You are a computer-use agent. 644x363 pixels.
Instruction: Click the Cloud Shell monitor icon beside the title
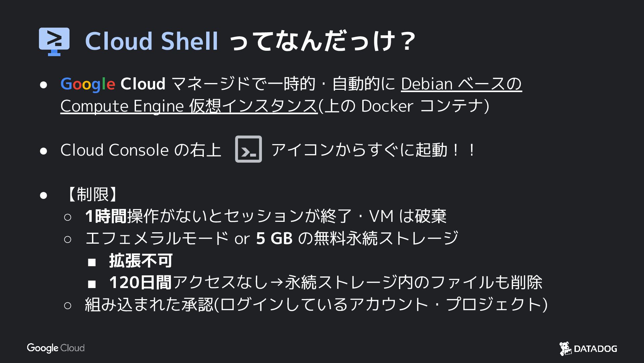pos(54,41)
